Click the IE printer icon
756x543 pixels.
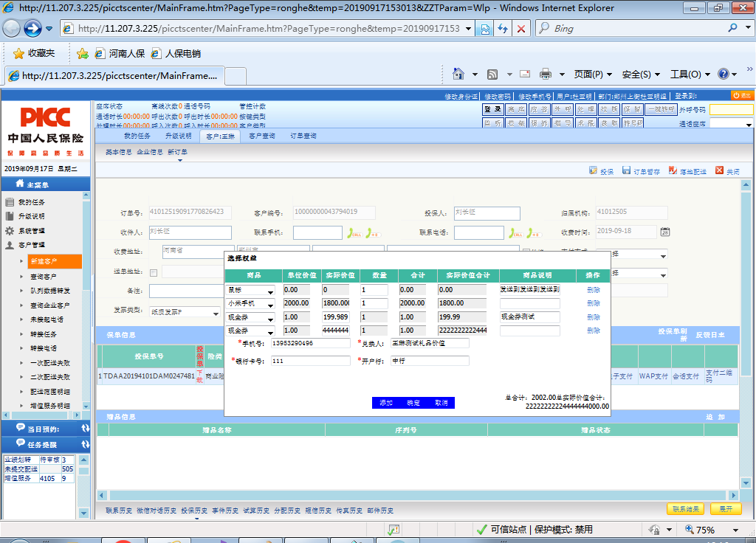[x=546, y=74]
